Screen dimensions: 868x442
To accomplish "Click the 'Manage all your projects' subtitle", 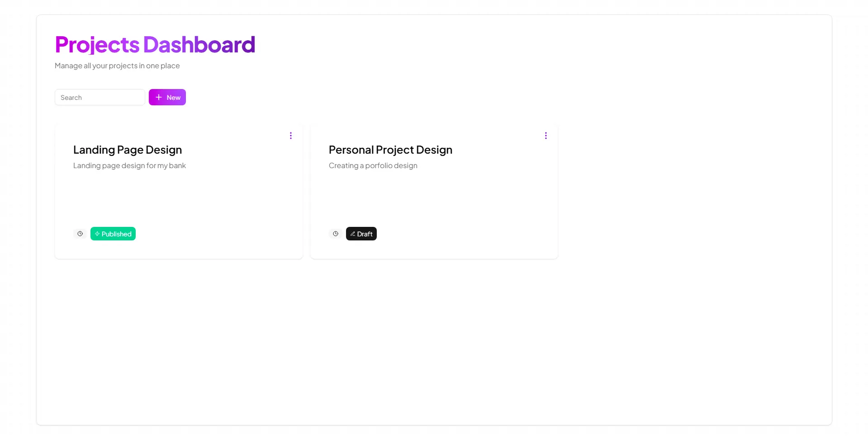I will click(x=117, y=66).
